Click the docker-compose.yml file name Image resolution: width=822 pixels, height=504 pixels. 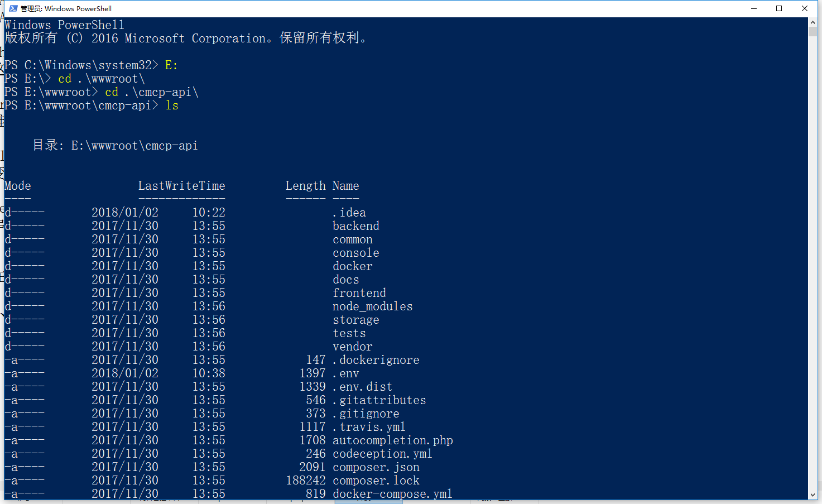pos(392,494)
